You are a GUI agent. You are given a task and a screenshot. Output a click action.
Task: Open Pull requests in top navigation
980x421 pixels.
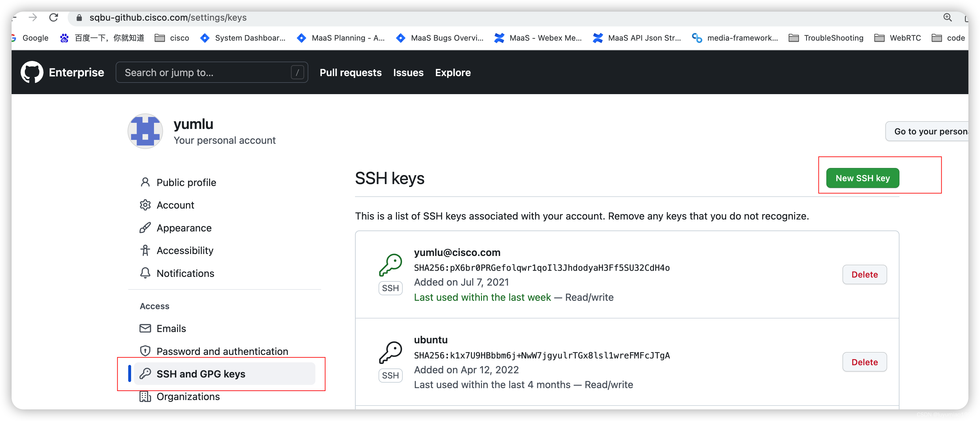coord(351,72)
